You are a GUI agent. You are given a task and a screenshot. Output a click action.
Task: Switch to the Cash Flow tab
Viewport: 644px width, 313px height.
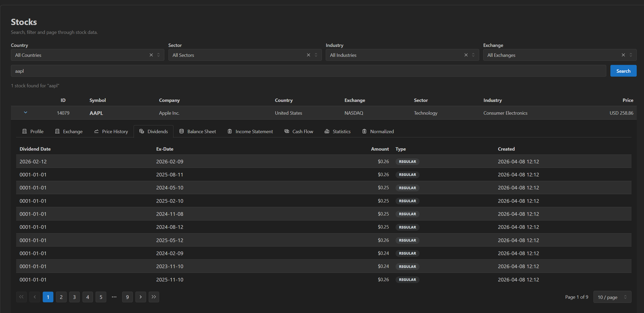pyautogui.click(x=299, y=131)
